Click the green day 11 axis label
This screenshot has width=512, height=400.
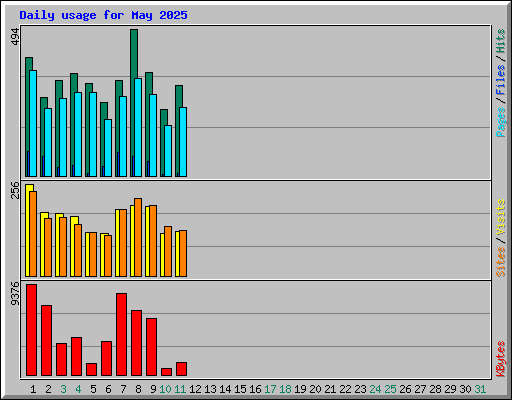coord(180,389)
